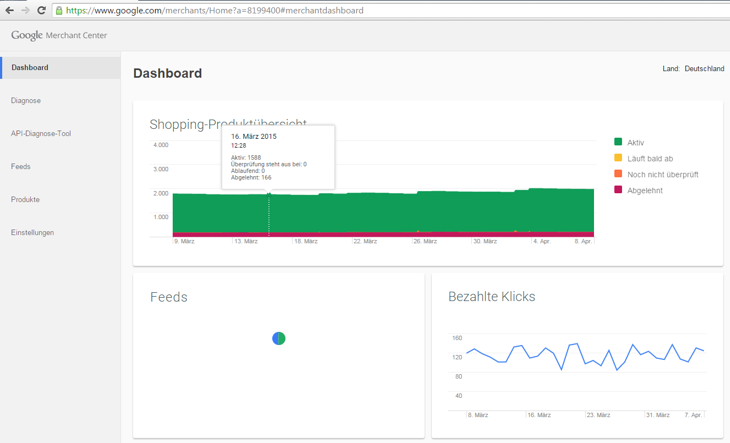Click the Überprüfung steht aus bei: 0 line
The width and height of the screenshot is (730, 443).
269,164
